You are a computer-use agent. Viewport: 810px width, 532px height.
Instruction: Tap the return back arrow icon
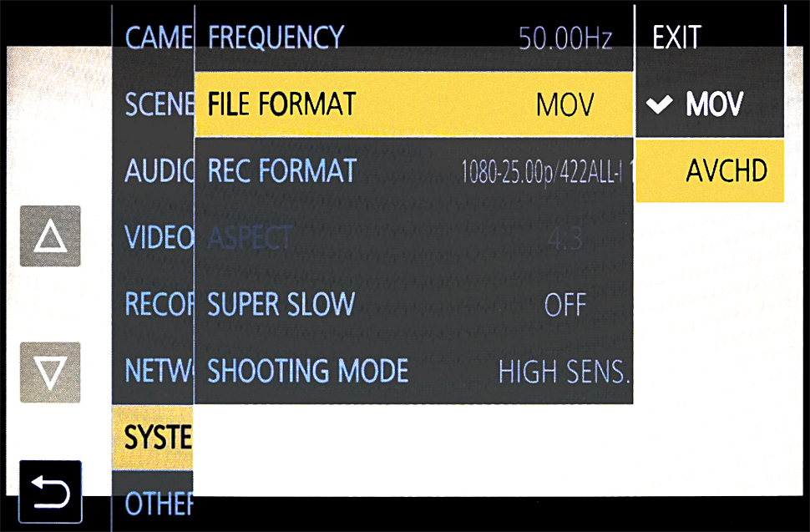[50, 492]
